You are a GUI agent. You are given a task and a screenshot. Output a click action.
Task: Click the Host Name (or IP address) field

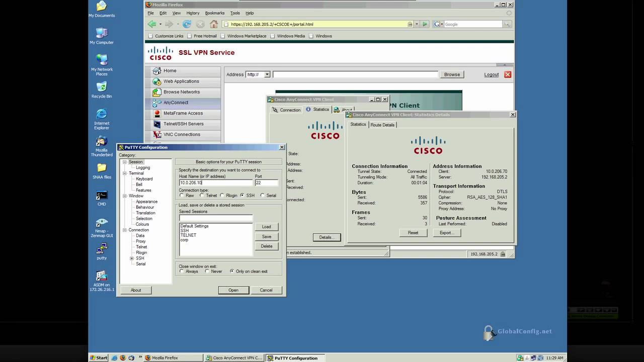pos(216,183)
